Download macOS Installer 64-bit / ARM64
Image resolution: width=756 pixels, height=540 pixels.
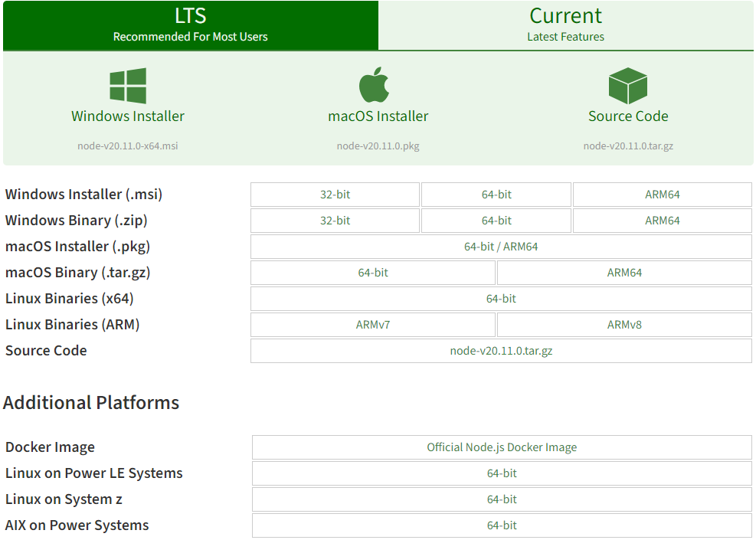pos(501,247)
